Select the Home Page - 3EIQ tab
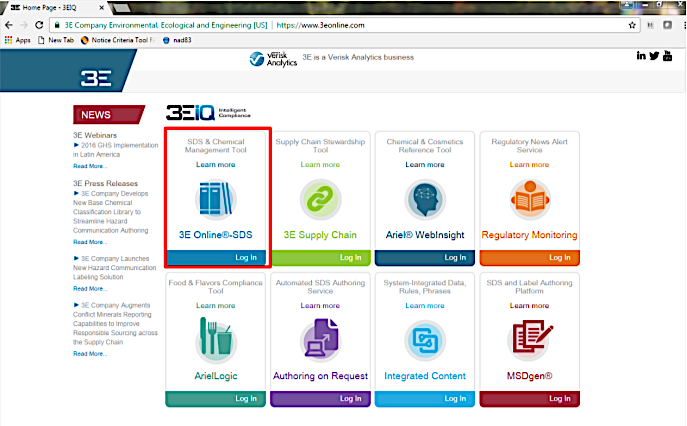The image size is (687, 426). coord(55,7)
